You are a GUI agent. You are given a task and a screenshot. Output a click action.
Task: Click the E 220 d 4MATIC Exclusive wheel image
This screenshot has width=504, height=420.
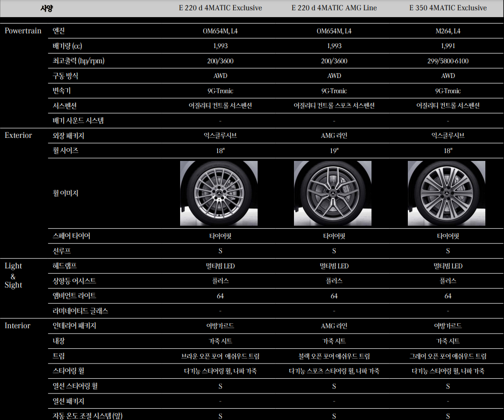[x=219, y=193]
